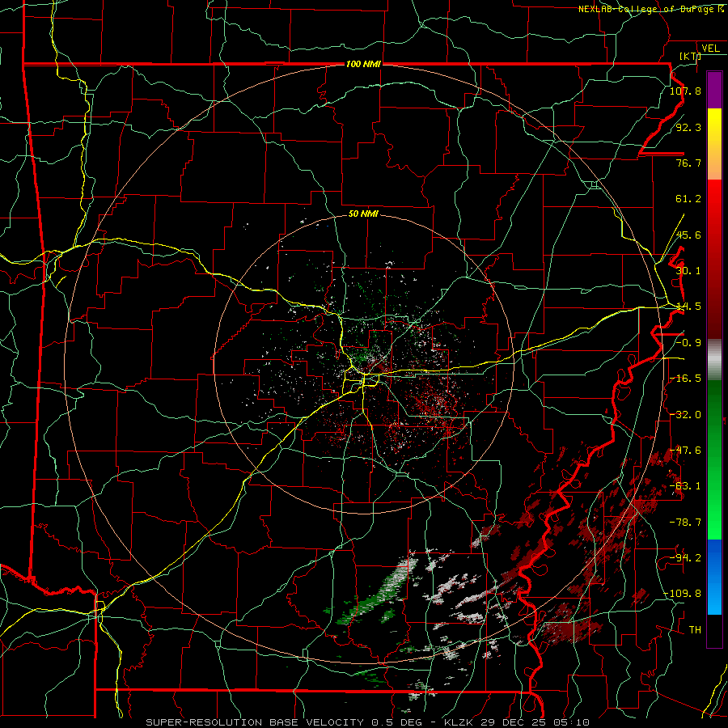Click the -47.6 scale value
728x728 pixels.
[x=685, y=451]
